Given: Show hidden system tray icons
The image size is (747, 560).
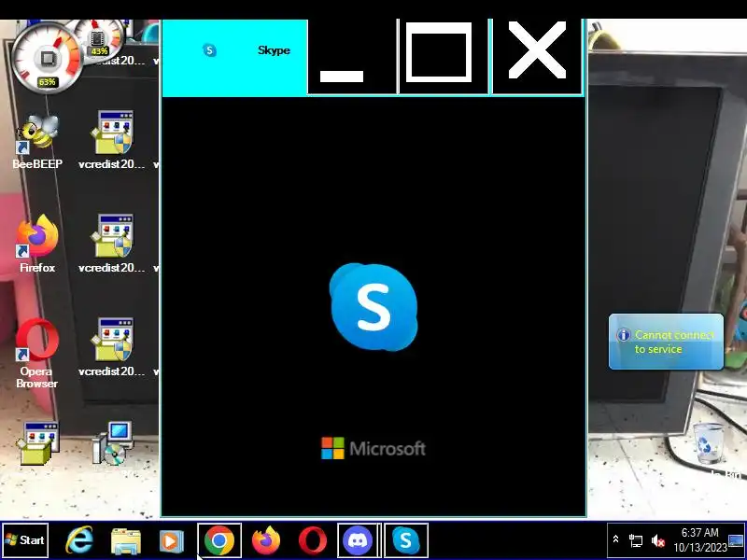Looking at the screenshot, I should point(615,539).
